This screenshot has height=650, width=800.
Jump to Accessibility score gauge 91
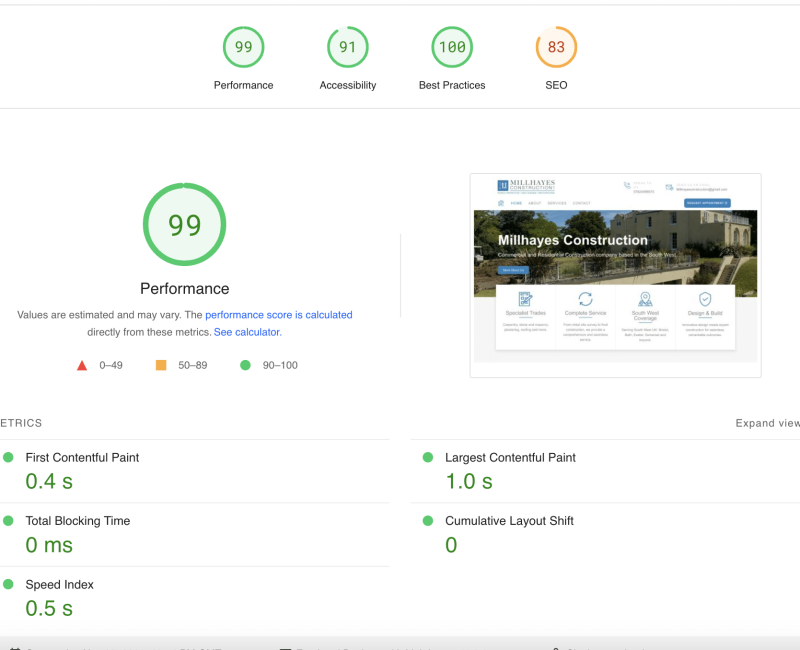coord(348,48)
